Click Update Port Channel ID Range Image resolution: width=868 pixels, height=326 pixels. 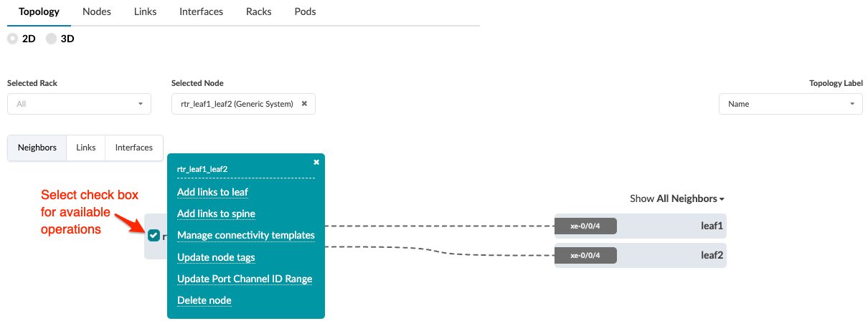pyautogui.click(x=245, y=279)
